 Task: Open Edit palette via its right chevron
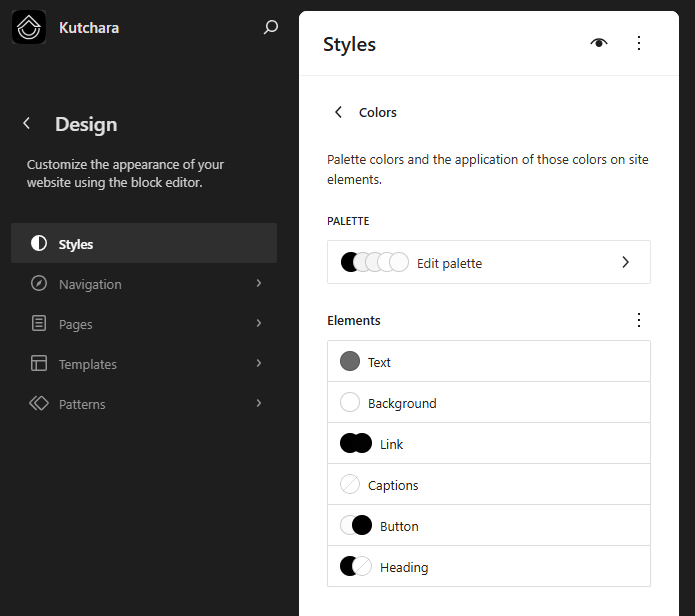click(625, 262)
